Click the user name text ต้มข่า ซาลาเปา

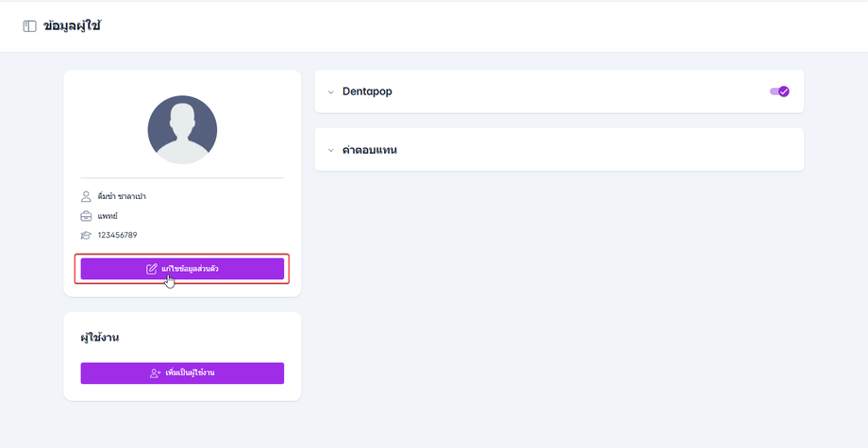[122, 196]
